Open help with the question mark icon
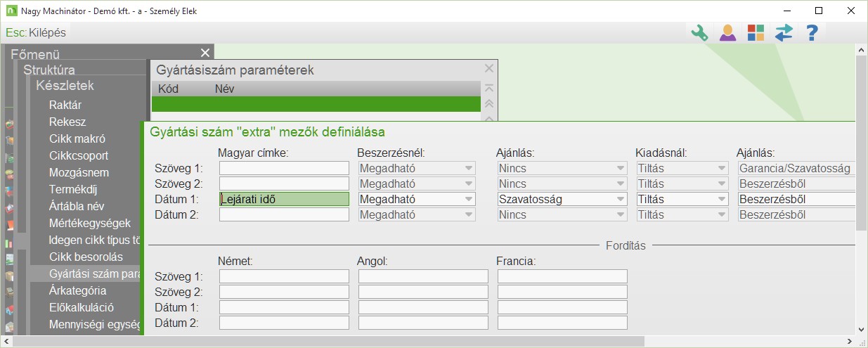Viewport: 868px width, 348px height. [x=812, y=32]
